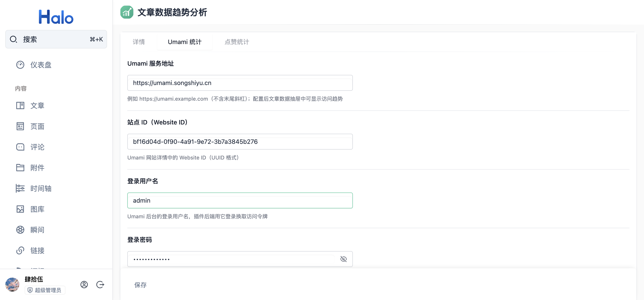Viewport: 644px width, 300px height.
Task: Open 时间轴 in the sidebar
Action: coord(41,189)
